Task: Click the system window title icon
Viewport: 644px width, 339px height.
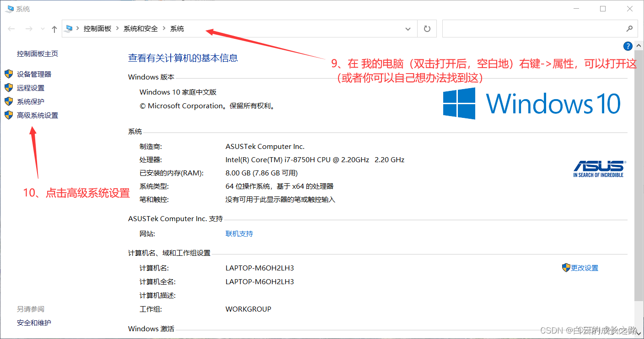Action: tap(9, 9)
